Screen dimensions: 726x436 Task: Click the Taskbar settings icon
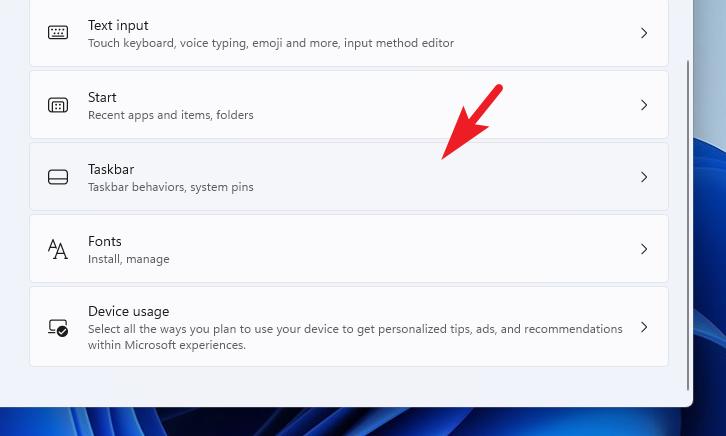pos(58,177)
